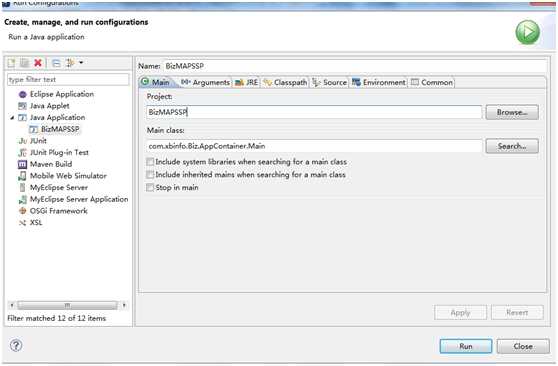The height and width of the screenshot is (366, 558).
Task: Select Eclipse Application in the tree
Action: click(x=62, y=94)
